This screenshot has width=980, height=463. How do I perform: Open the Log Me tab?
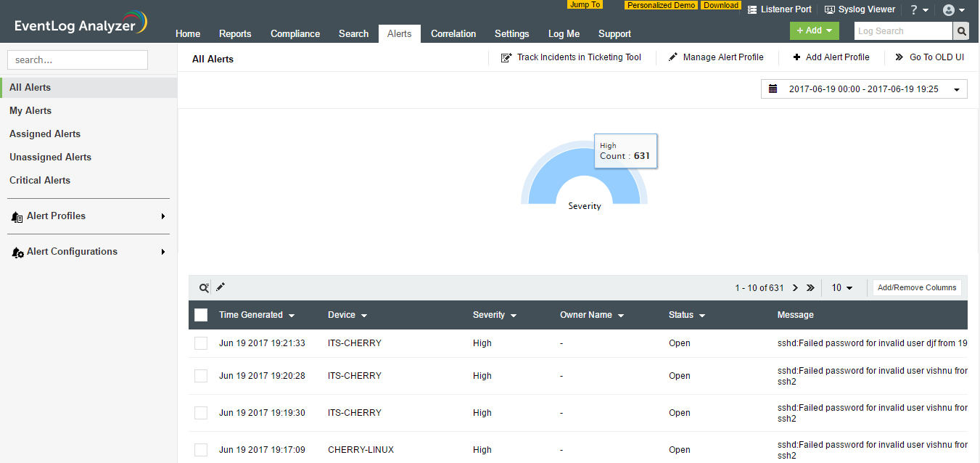[x=564, y=33]
